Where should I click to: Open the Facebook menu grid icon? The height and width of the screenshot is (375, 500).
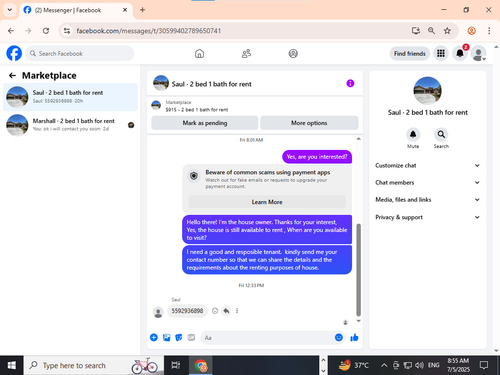[x=441, y=53]
